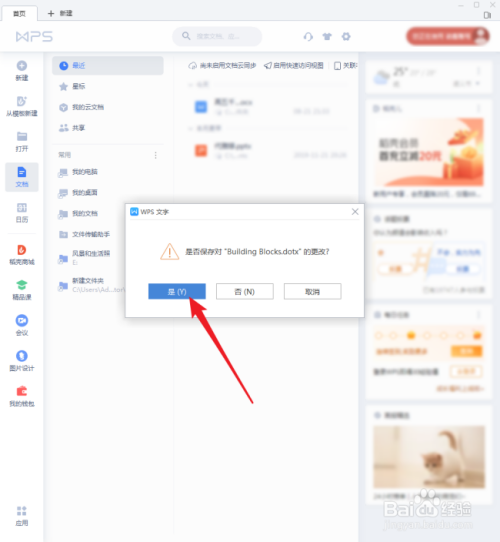The height and width of the screenshot is (542, 500).
Task: Open 我的电脑 location
Action: (108, 172)
